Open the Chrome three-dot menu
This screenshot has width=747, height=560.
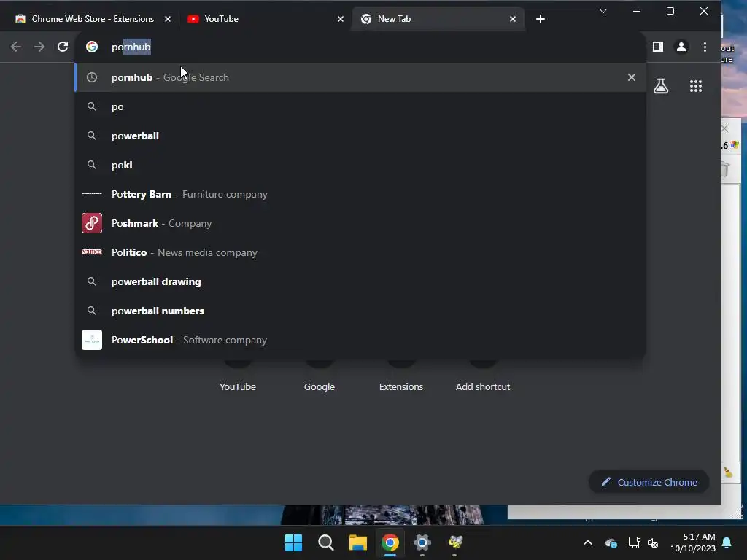[x=705, y=47]
